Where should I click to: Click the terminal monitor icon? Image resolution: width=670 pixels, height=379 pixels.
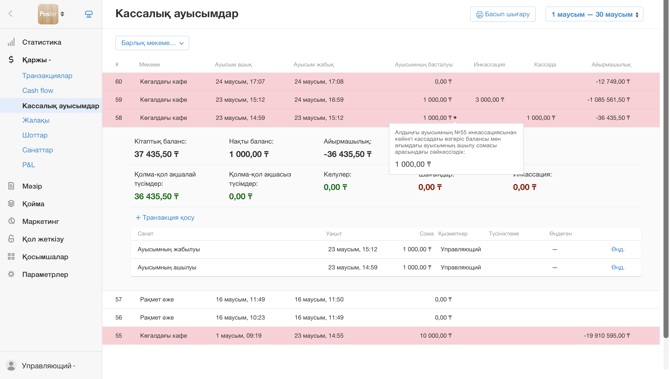point(88,14)
